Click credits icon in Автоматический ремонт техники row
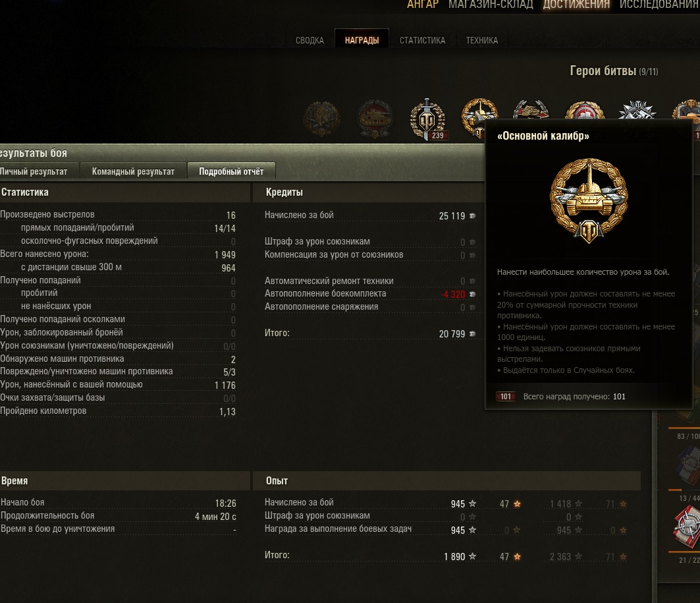The image size is (700, 603). tap(472, 281)
